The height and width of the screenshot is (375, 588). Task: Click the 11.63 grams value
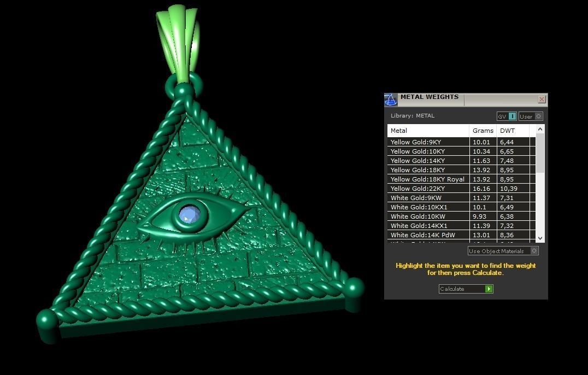click(481, 161)
